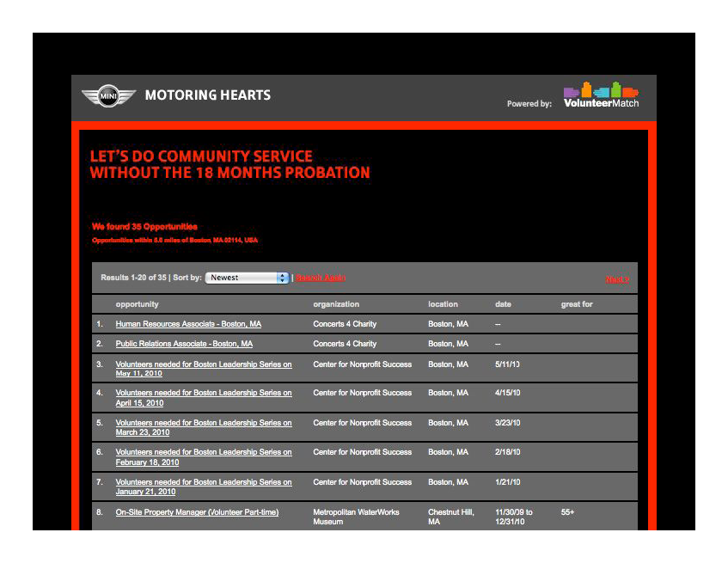This screenshot has height=563, width=728.
Task: Click the 11/30/09 to 12/31/10 date cell
Action: pyautogui.click(x=513, y=517)
